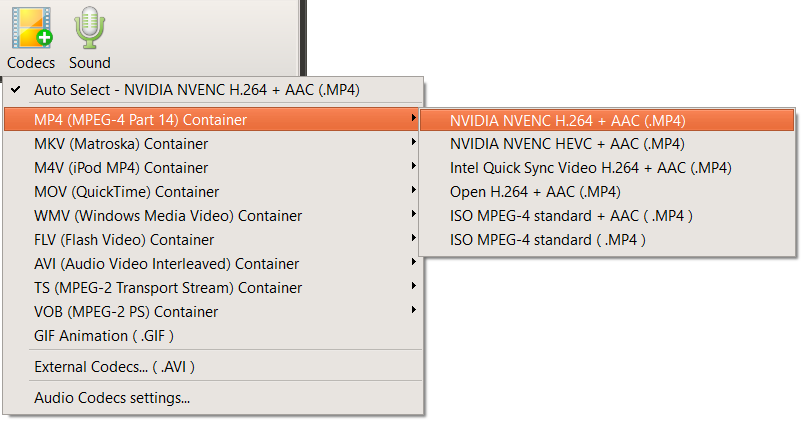Viewport: 801px width, 425px height.
Task: Choose External Codecs... (.AVI) entry
Action: 214,367
